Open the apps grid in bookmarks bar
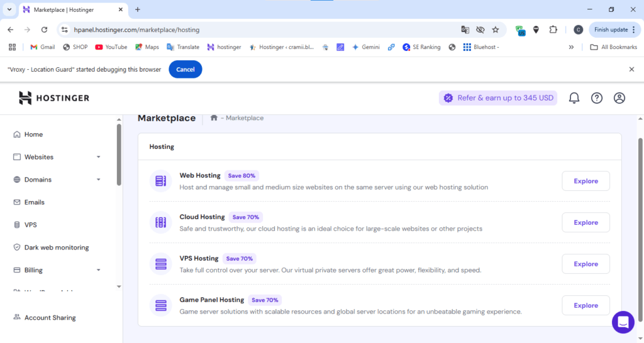This screenshot has height=343, width=644. click(x=13, y=47)
